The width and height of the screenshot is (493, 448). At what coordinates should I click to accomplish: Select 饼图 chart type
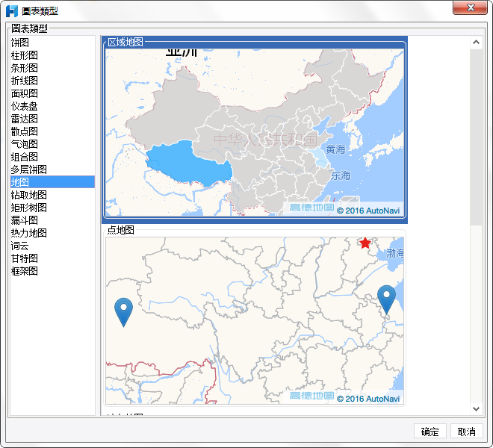(x=52, y=43)
